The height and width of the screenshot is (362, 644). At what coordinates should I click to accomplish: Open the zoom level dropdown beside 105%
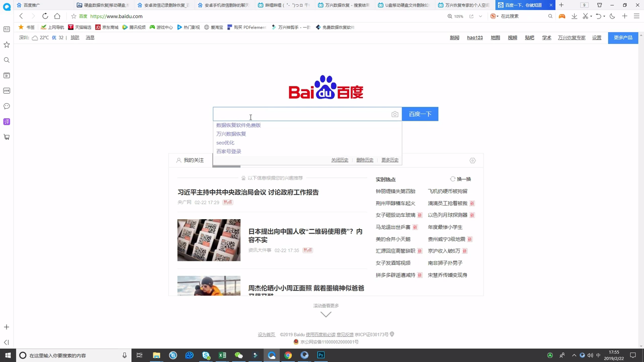480,16
